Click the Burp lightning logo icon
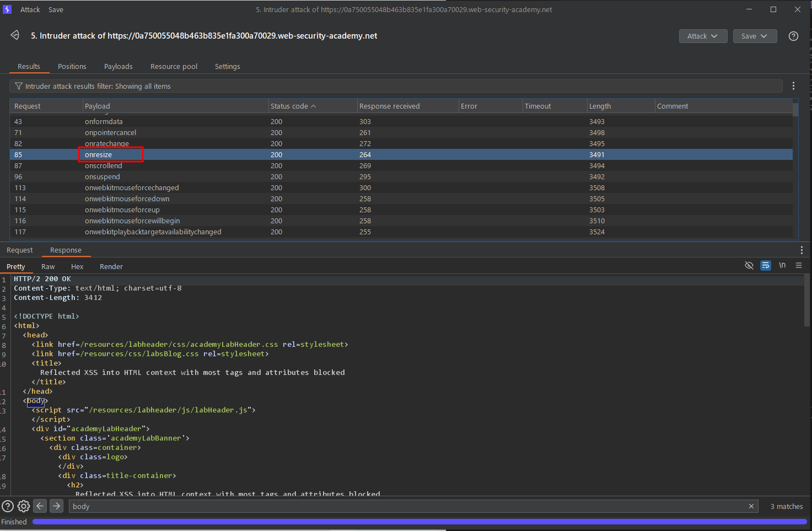The image size is (812, 531). coord(7,9)
